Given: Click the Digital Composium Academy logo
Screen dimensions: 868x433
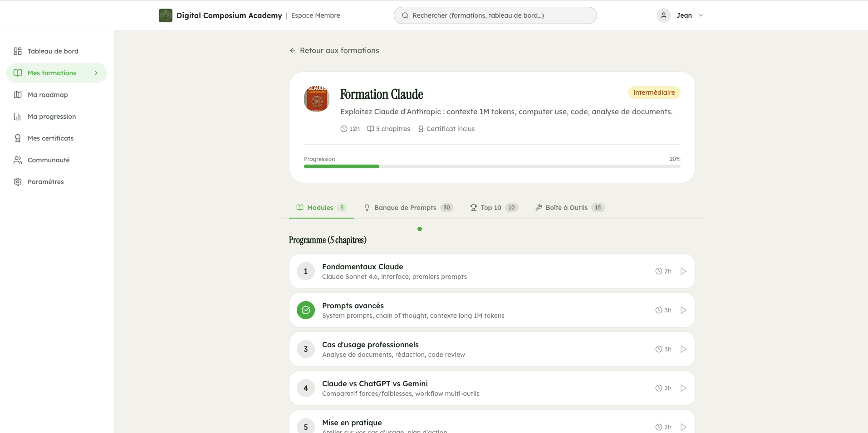Looking at the screenshot, I should click(x=165, y=15).
